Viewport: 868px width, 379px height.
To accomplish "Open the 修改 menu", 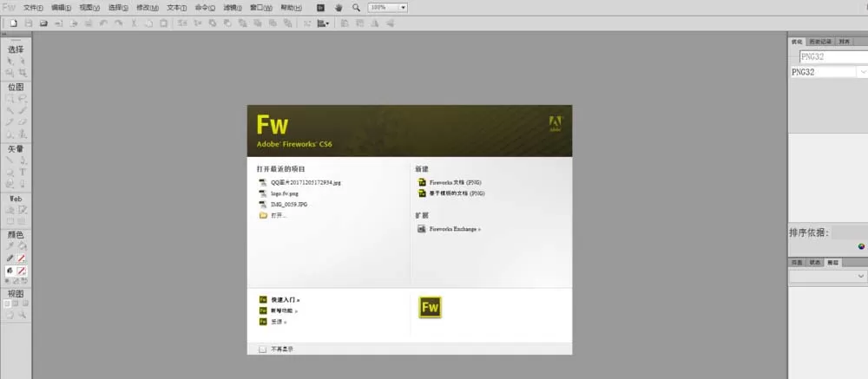I will [148, 8].
